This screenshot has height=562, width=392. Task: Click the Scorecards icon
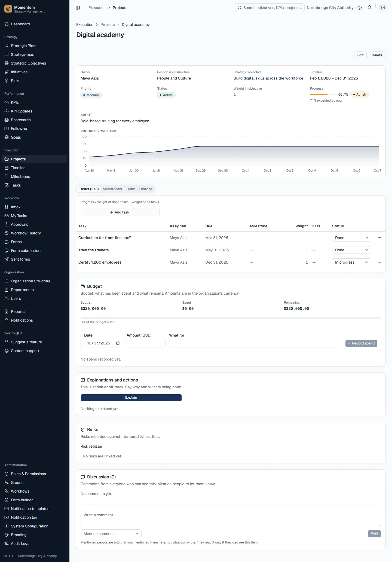(x=7, y=120)
